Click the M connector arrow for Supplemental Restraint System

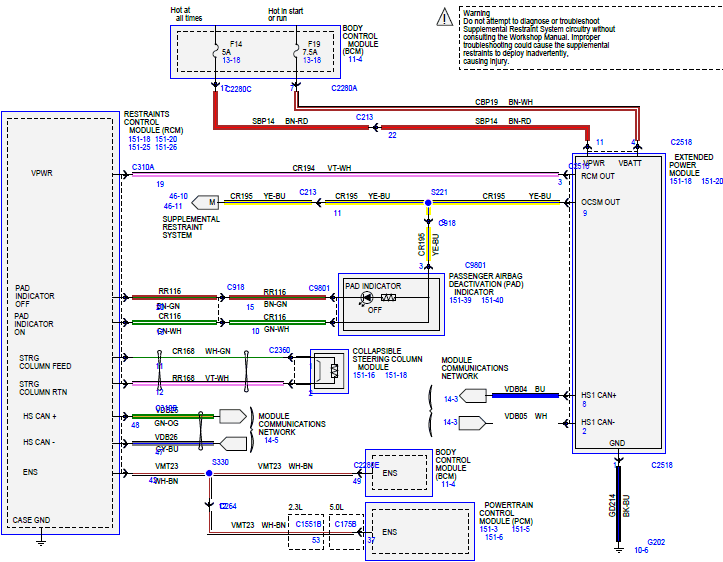coord(206,202)
